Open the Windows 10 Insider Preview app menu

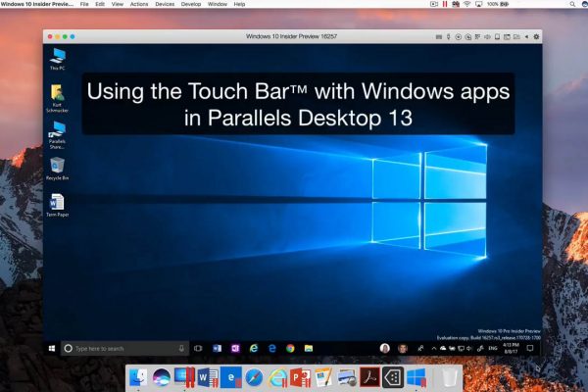pos(37,4)
